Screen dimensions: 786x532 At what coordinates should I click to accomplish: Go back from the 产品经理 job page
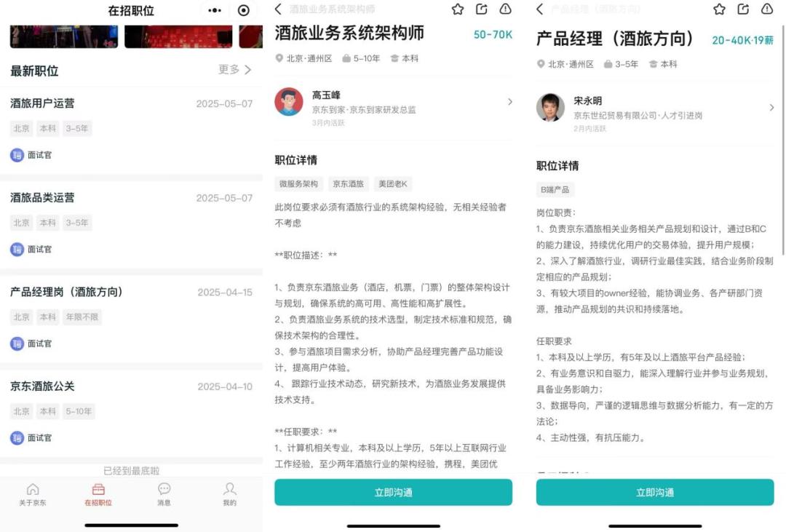click(540, 9)
